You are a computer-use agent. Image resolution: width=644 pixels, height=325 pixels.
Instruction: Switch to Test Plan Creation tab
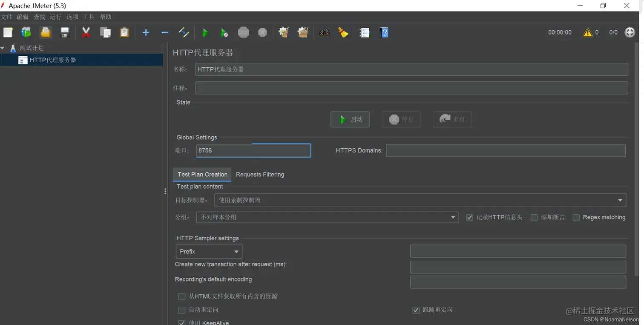pyautogui.click(x=202, y=175)
